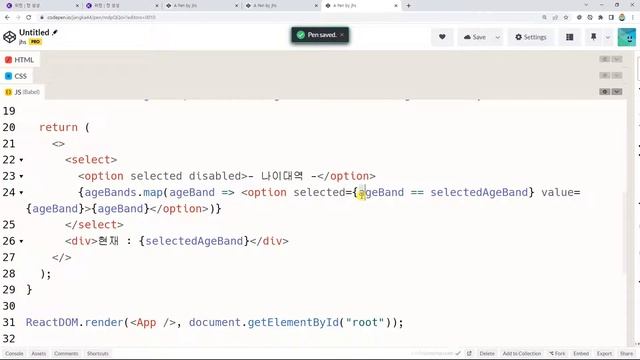
Task: Click the PRO badge under title
Action: 35,42
